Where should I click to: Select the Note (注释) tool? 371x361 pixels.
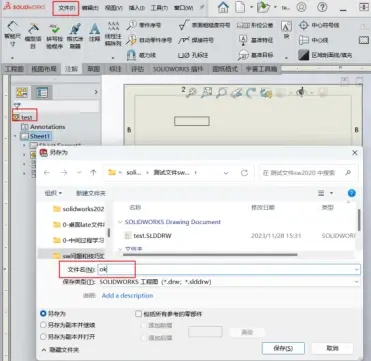(95, 33)
